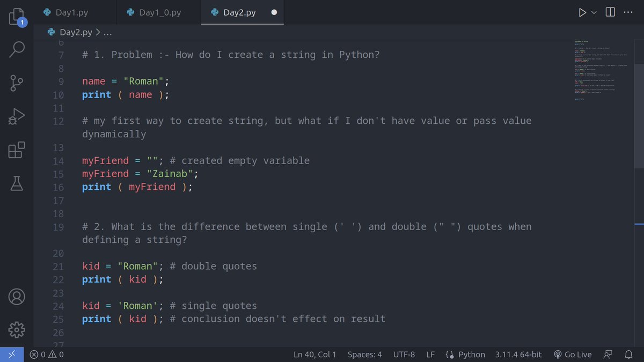Change encoding via UTF-8
644x362 pixels.
[x=404, y=354]
